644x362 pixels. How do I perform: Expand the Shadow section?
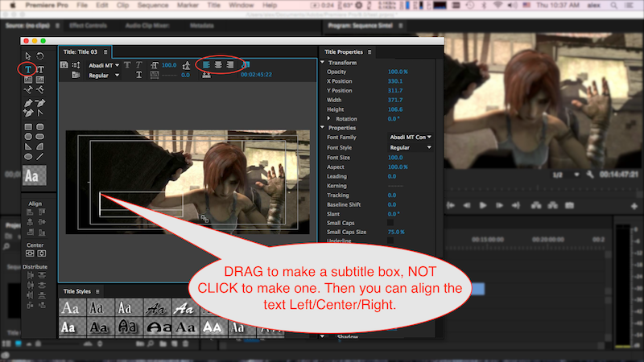click(x=323, y=336)
